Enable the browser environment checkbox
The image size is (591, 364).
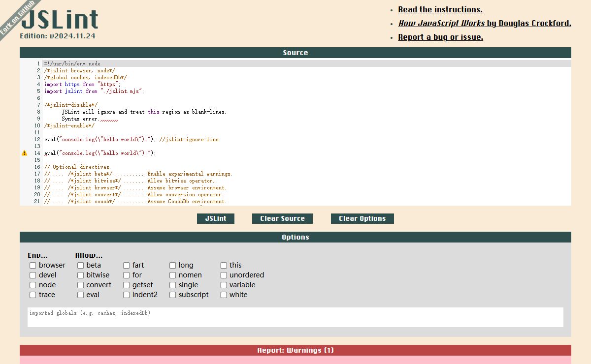point(33,266)
